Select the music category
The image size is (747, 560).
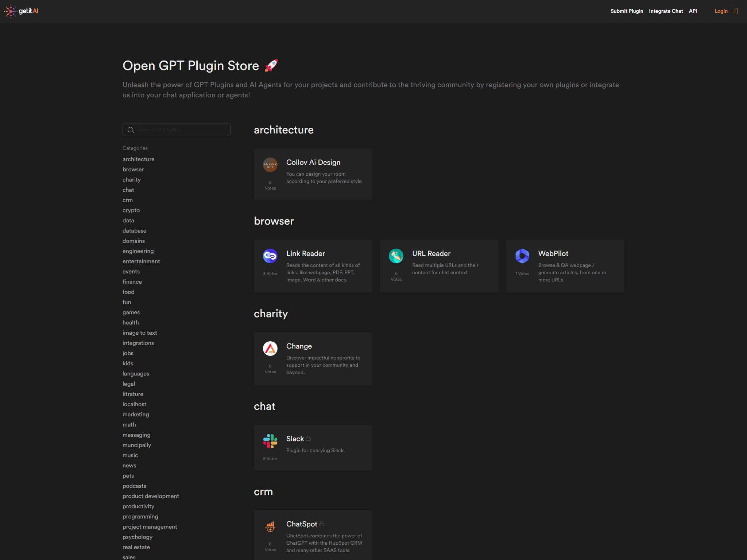pyautogui.click(x=130, y=455)
